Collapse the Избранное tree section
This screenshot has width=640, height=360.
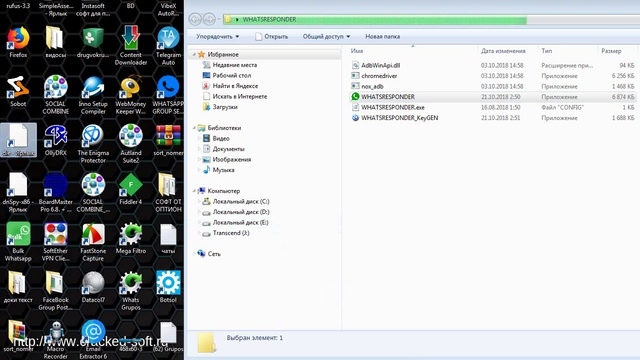click(x=194, y=54)
